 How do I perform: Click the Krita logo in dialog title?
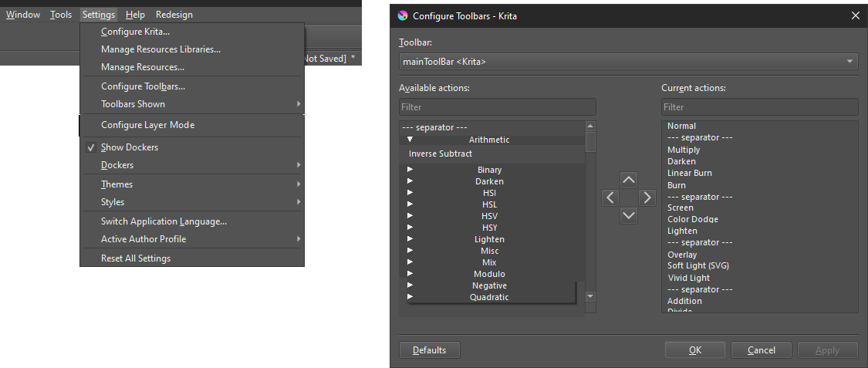[403, 15]
